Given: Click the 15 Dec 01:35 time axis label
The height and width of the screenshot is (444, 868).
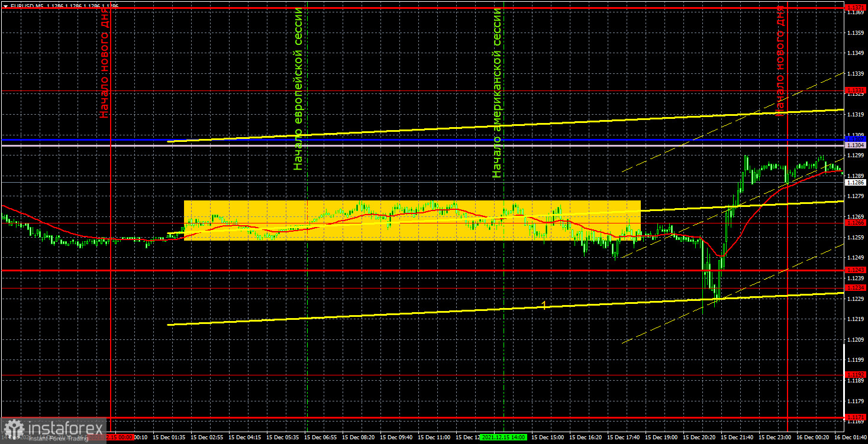Looking at the screenshot, I should pos(170,438).
